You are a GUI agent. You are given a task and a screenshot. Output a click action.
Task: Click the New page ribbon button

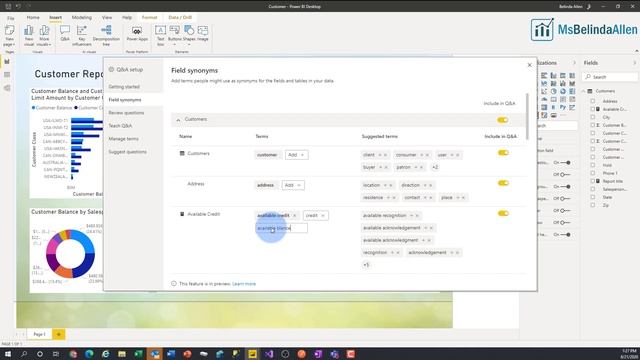pyautogui.click(x=9, y=35)
